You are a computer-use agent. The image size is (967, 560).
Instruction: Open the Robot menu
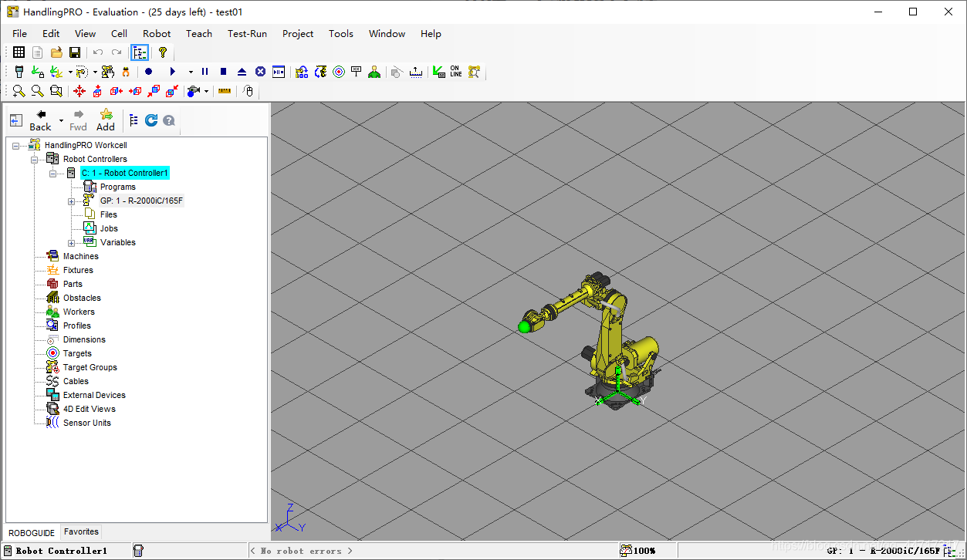tap(157, 33)
